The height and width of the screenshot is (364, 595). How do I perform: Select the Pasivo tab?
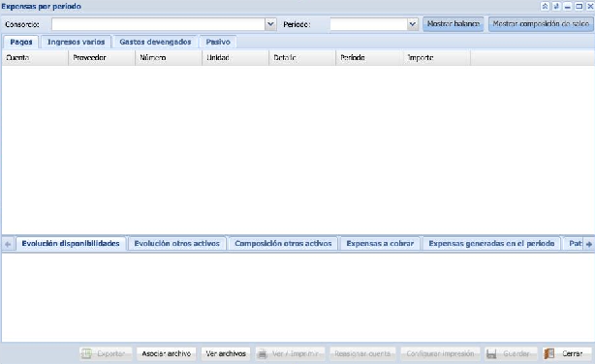click(x=218, y=42)
